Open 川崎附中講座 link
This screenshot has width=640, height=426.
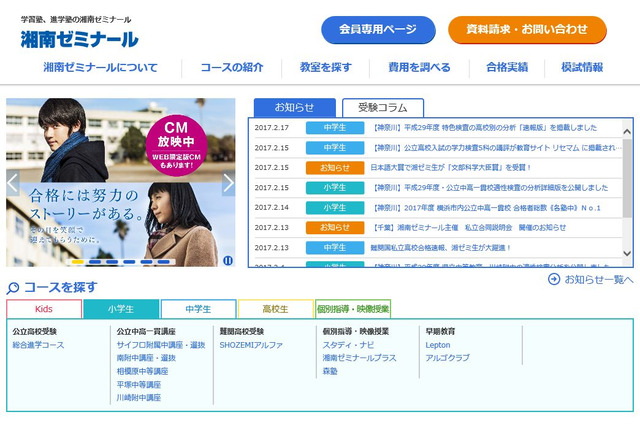[x=139, y=397]
